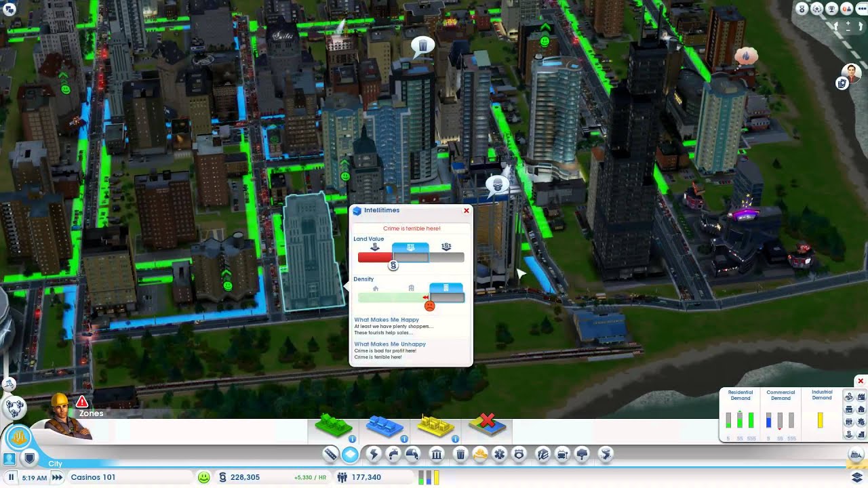Viewport: 868px width, 488px height.
Task: Close the demand panel
Action: click(x=860, y=381)
